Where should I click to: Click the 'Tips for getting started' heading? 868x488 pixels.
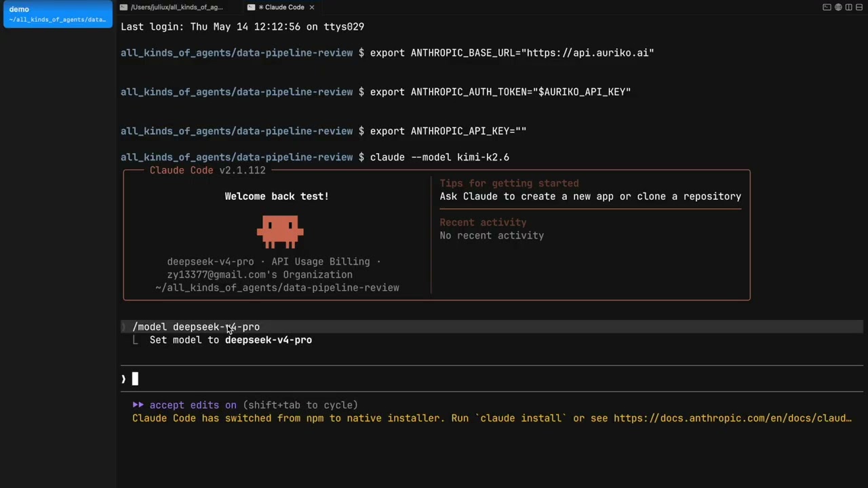tap(509, 183)
